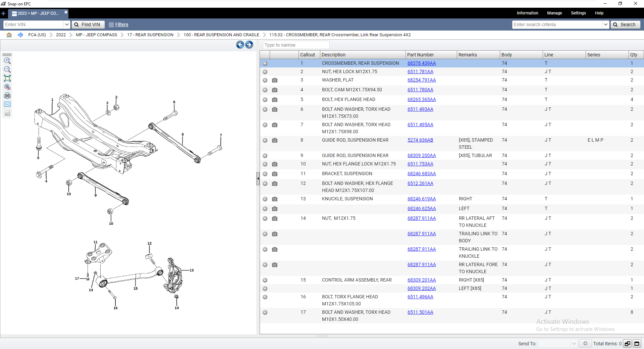Fit diagram to window icon
The width and height of the screenshot is (644, 349).
pos(7,78)
